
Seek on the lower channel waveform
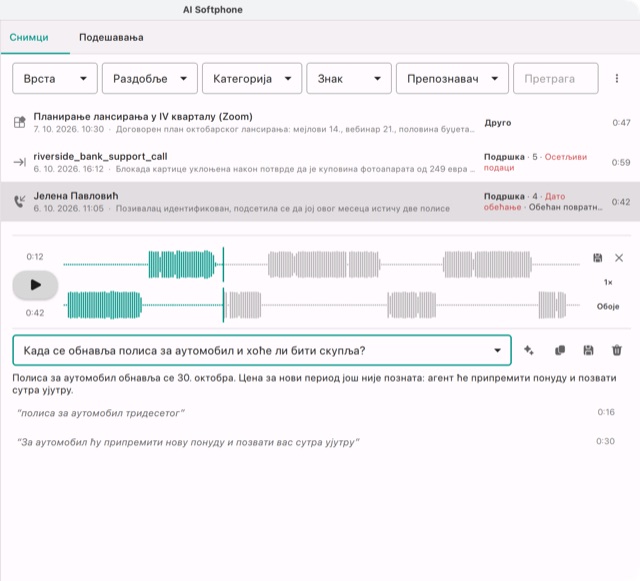tap(321, 305)
